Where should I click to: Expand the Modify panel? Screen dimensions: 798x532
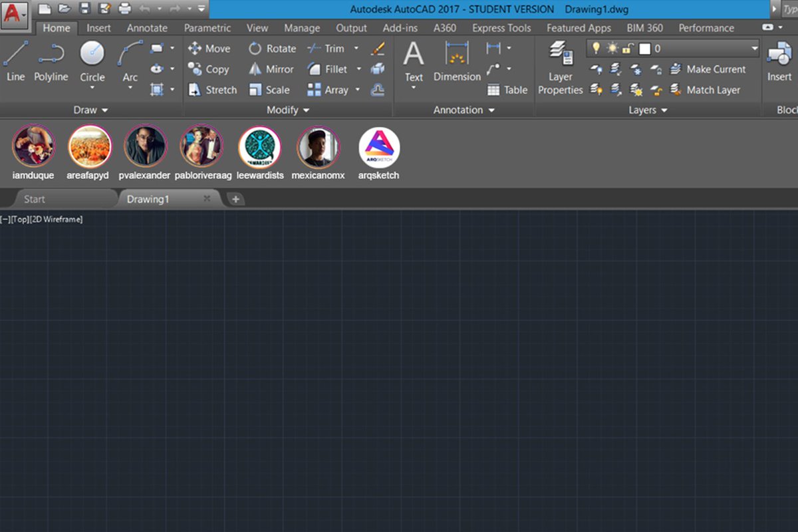click(288, 110)
